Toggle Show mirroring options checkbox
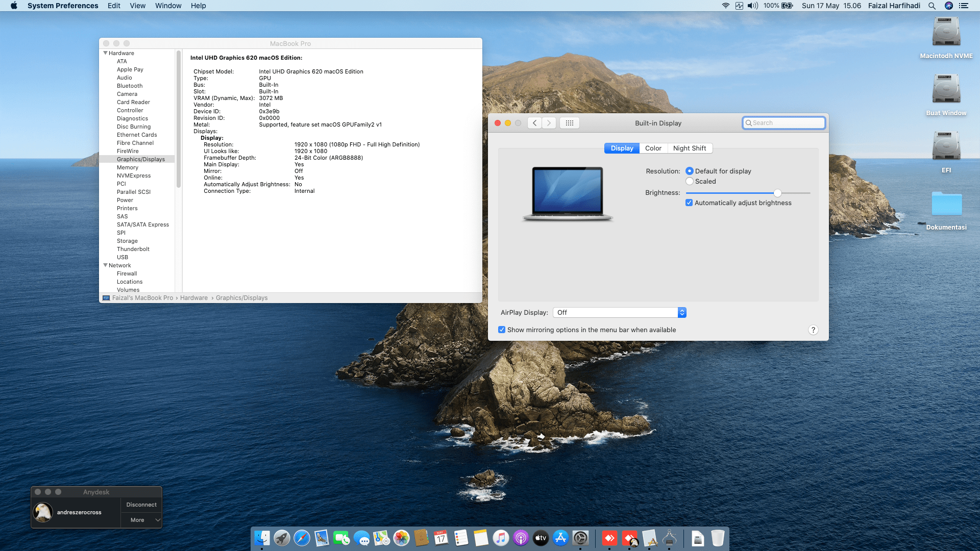Image resolution: width=980 pixels, height=551 pixels. click(502, 330)
